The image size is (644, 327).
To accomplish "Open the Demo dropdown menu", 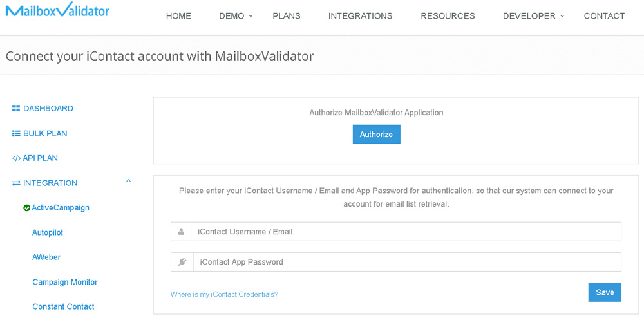I will tap(236, 16).
